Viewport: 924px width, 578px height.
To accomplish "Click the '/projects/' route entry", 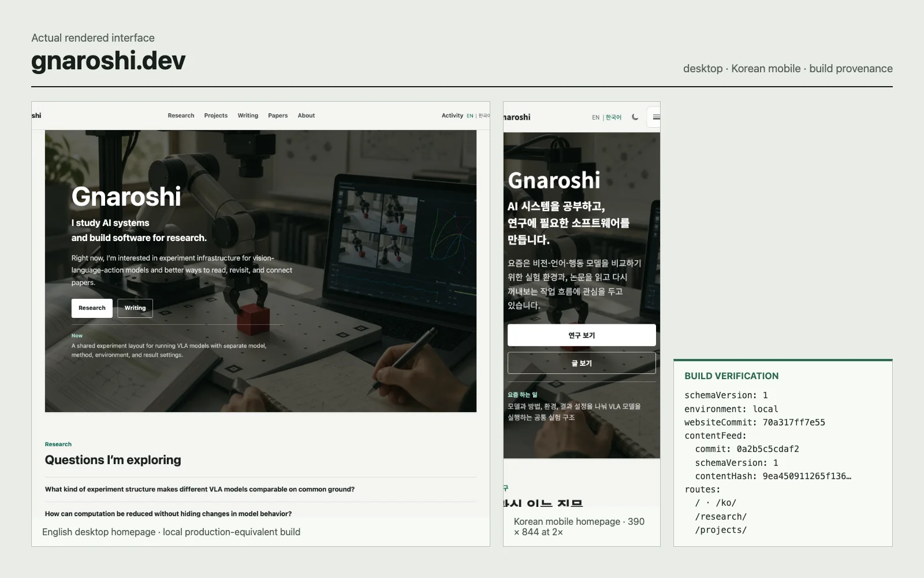I will click(x=721, y=530).
